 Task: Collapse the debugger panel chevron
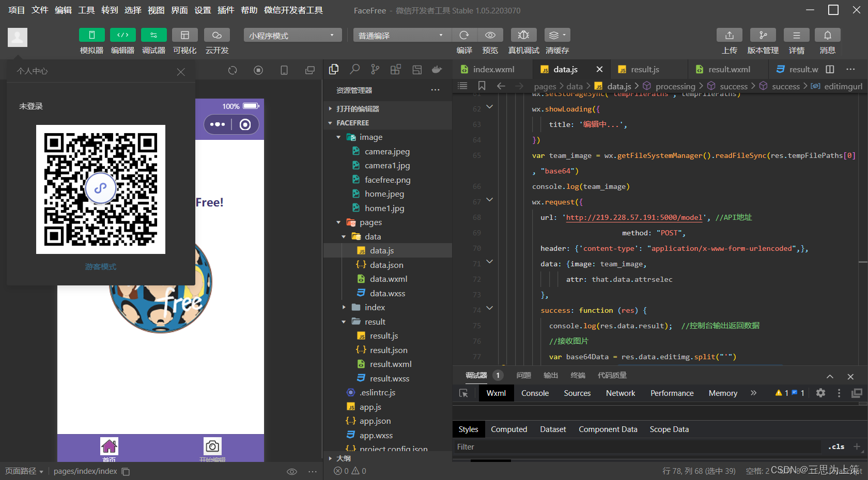point(830,376)
